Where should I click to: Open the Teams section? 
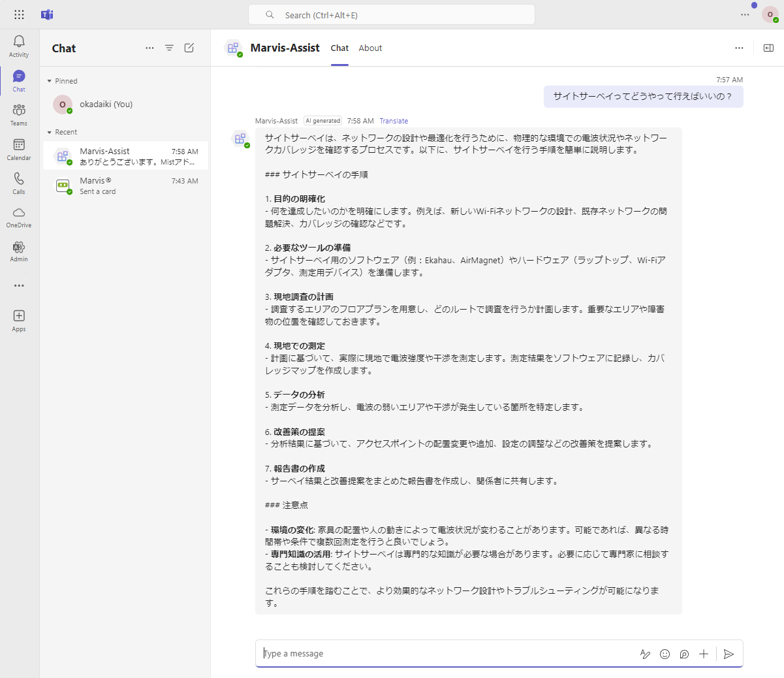(x=19, y=114)
